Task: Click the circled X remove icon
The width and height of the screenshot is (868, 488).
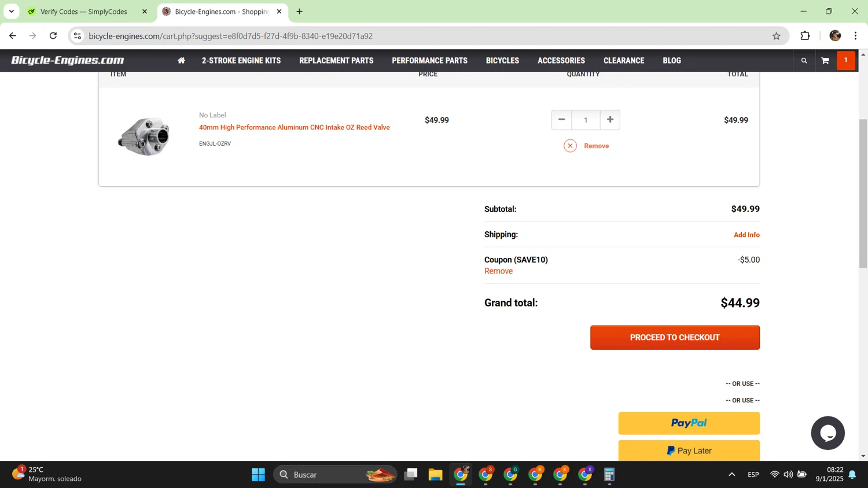Action: pyautogui.click(x=570, y=146)
